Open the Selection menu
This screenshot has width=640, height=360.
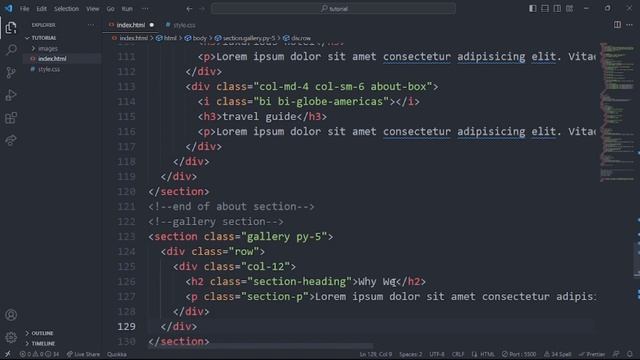pyautogui.click(x=66, y=9)
